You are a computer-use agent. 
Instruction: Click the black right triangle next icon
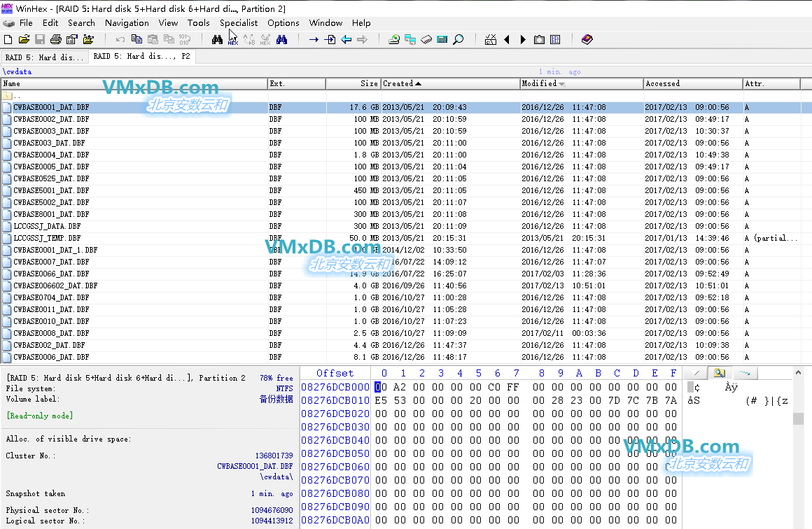tap(523, 39)
